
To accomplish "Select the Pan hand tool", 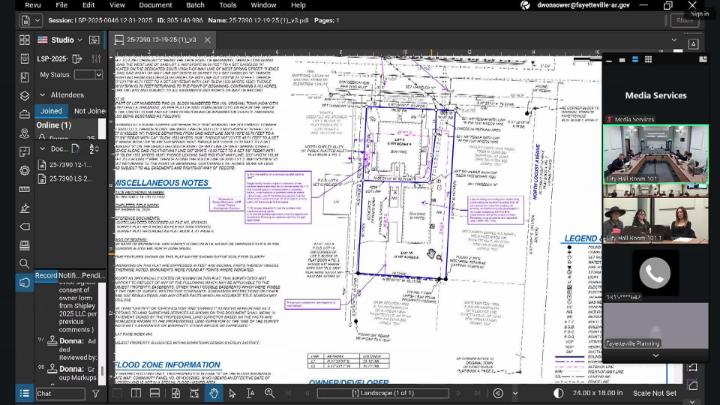I will pyautogui.click(x=213, y=393).
